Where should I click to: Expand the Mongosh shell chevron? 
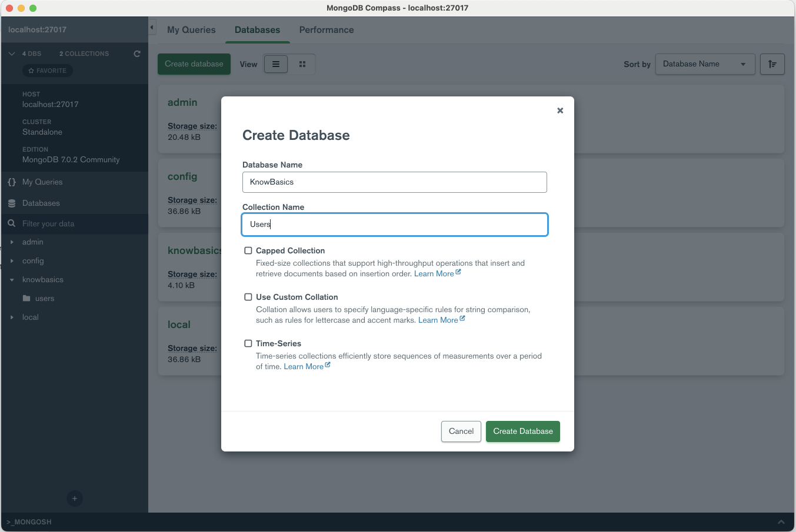[781, 522]
